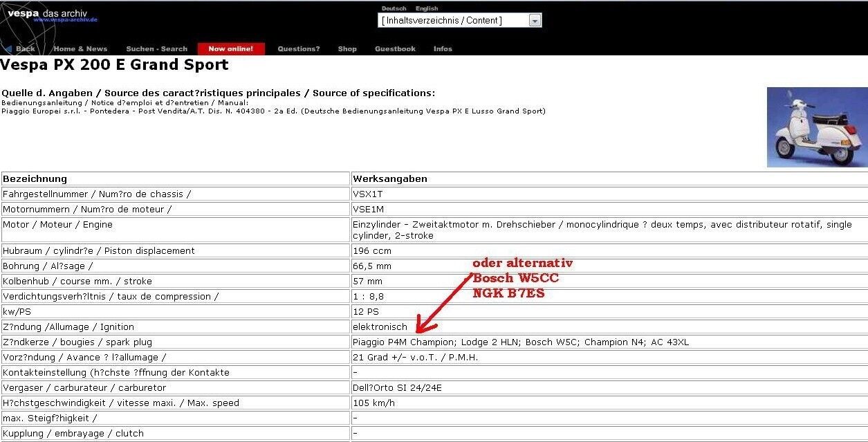This screenshot has width=868, height=442.
Task: Click the white Vespa scooter thumbnail
Action: pyautogui.click(x=817, y=127)
